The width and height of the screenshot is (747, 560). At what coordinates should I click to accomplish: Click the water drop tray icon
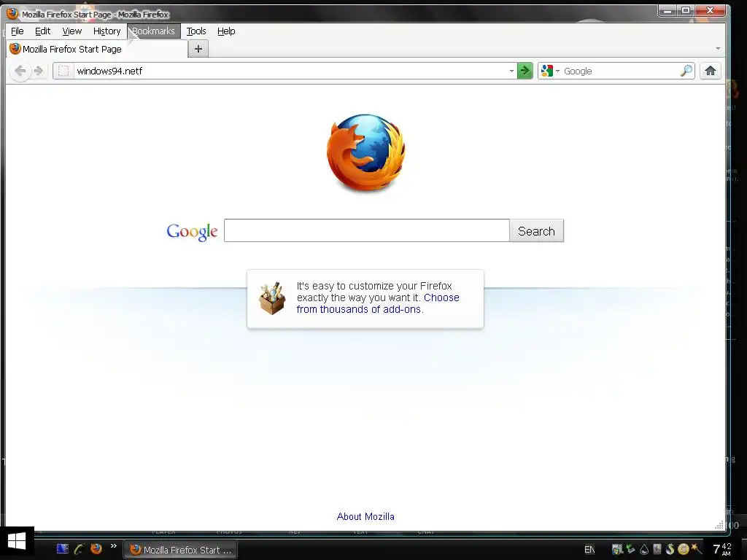click(644, 550)
